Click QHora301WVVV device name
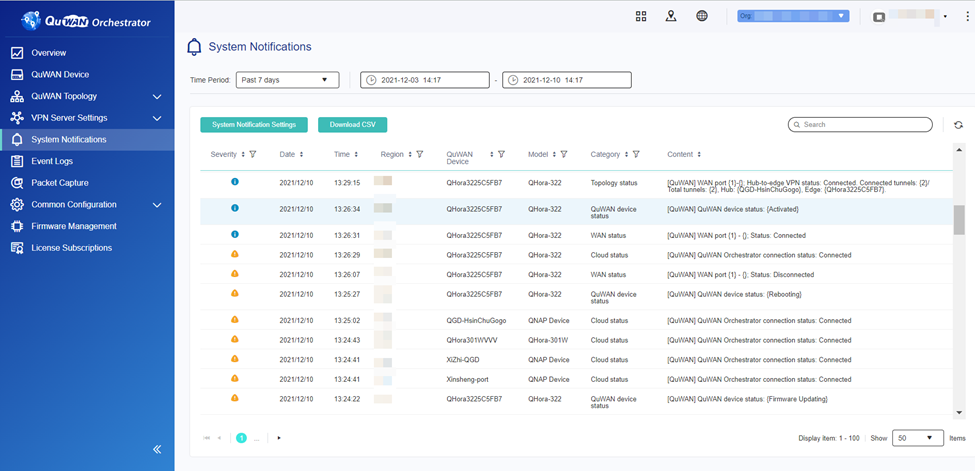This screenshot has height=471, width=975. click(x=472, y=340)
